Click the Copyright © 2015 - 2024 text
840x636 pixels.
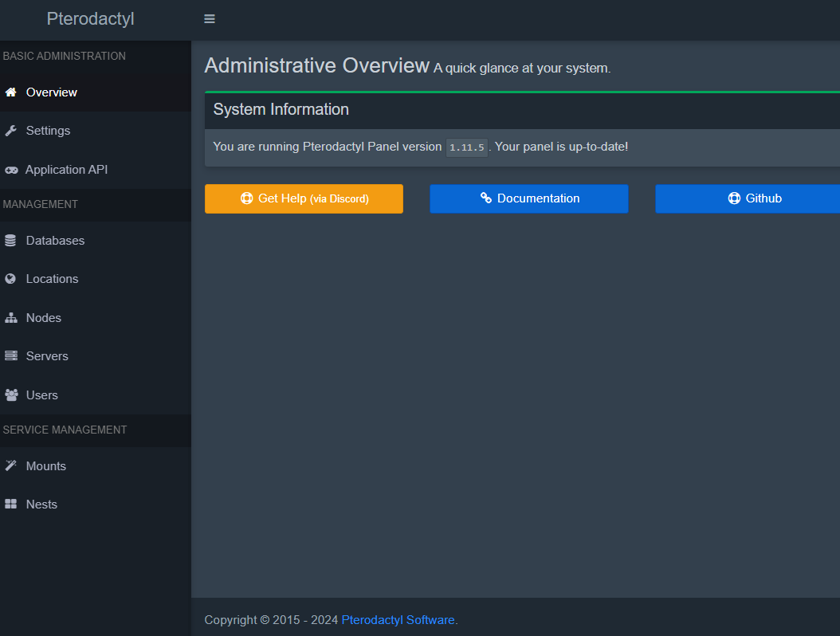click(271, 620)
